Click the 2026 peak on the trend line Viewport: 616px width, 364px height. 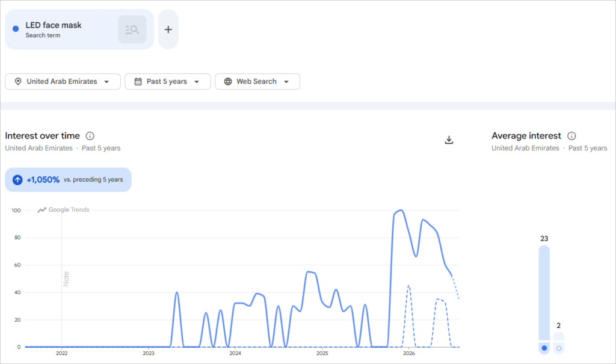coord(401,211)
